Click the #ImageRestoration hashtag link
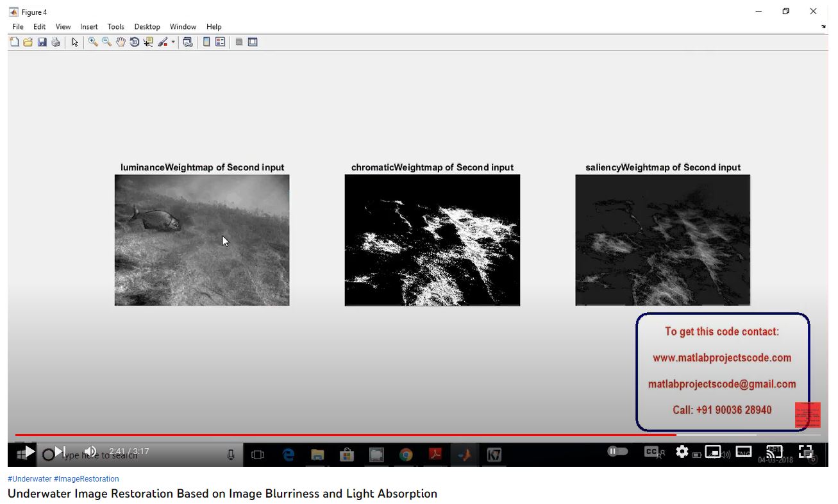Image resolution: width=838 pixels, height=504 pixels. point(87,479)
